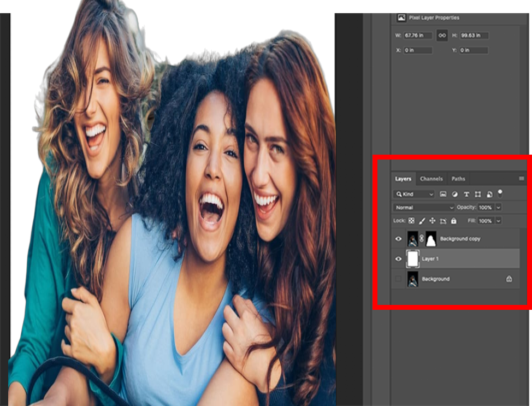Click the Opacity 100% field
The height and width of the screenshot is (406, 532).
486,208
